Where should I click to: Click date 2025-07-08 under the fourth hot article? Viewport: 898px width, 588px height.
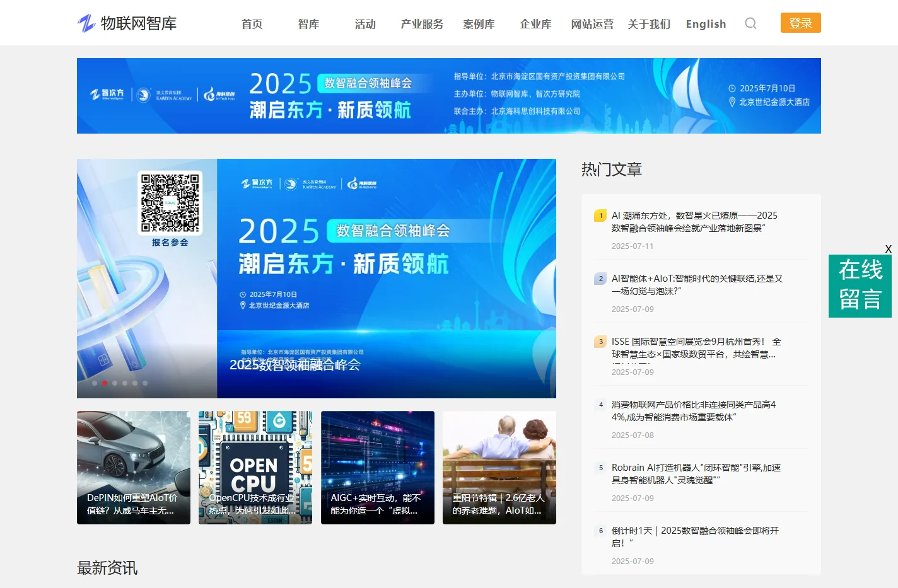633,435
